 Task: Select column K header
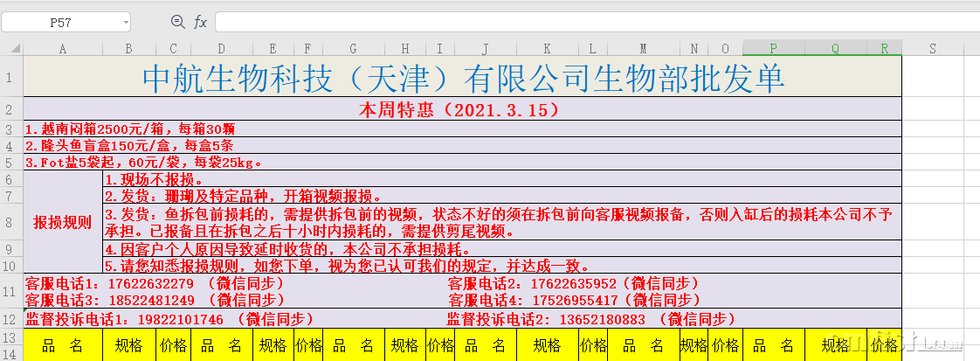(548, 48)
